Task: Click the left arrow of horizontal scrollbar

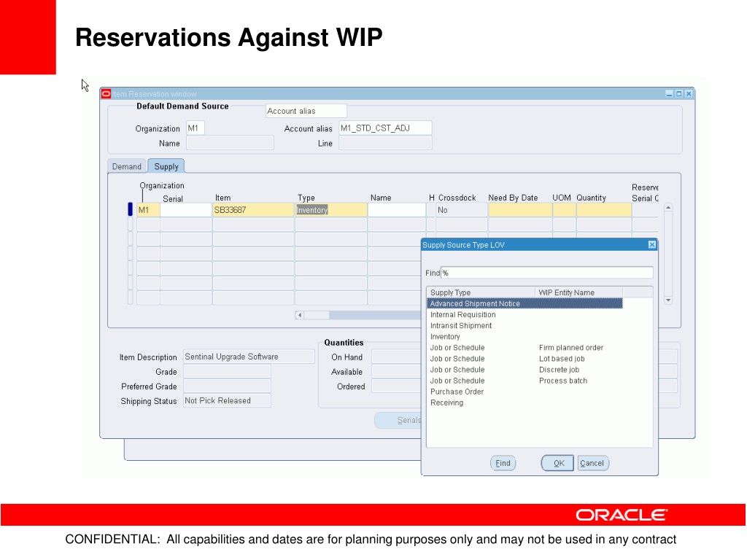Action: click(300, 315)
